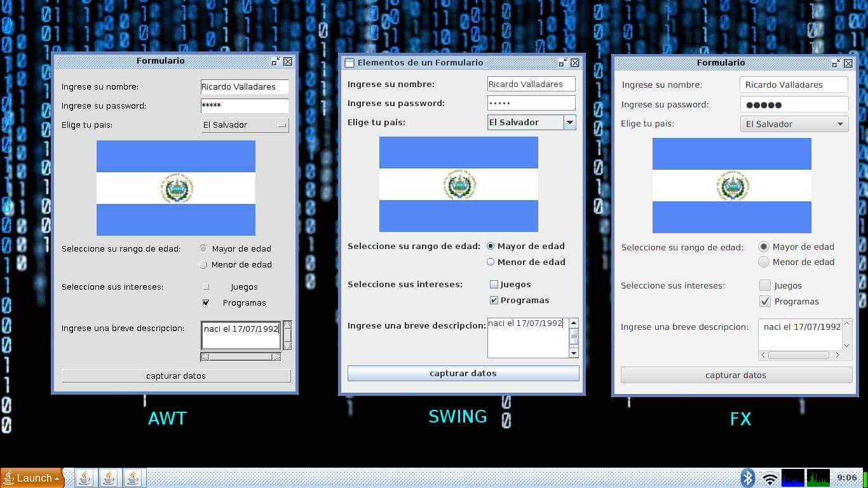Click the capturar datos button in AWT window
868x488 pixels.
point(176,376)
